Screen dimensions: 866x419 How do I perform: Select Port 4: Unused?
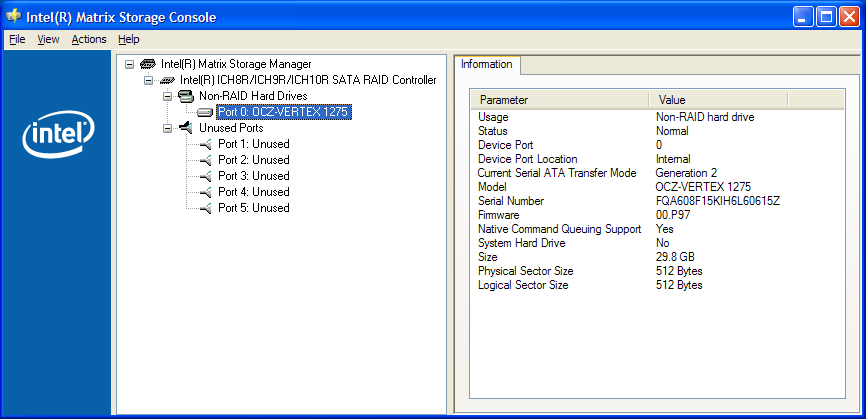pos(254,193)
